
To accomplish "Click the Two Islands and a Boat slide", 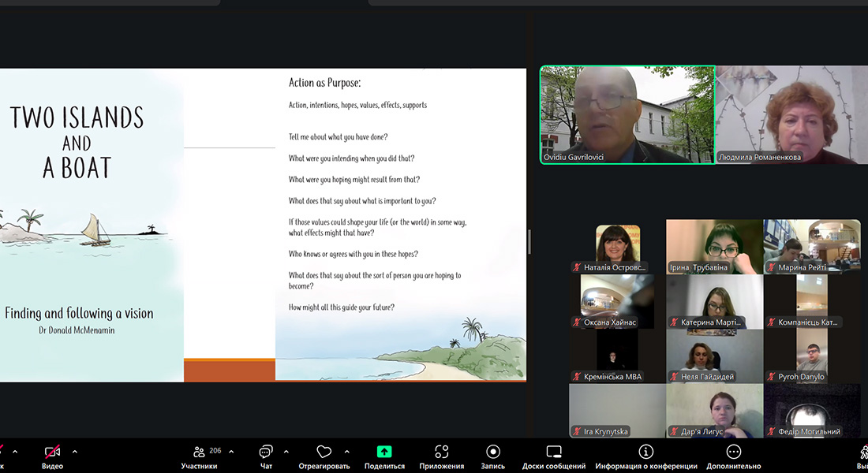I will pos(263,225).
